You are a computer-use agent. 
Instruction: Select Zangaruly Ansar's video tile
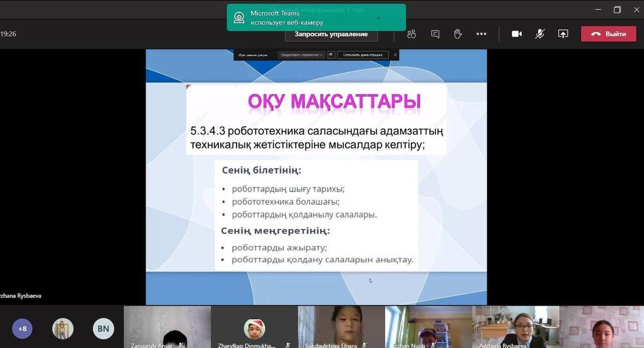167,327
